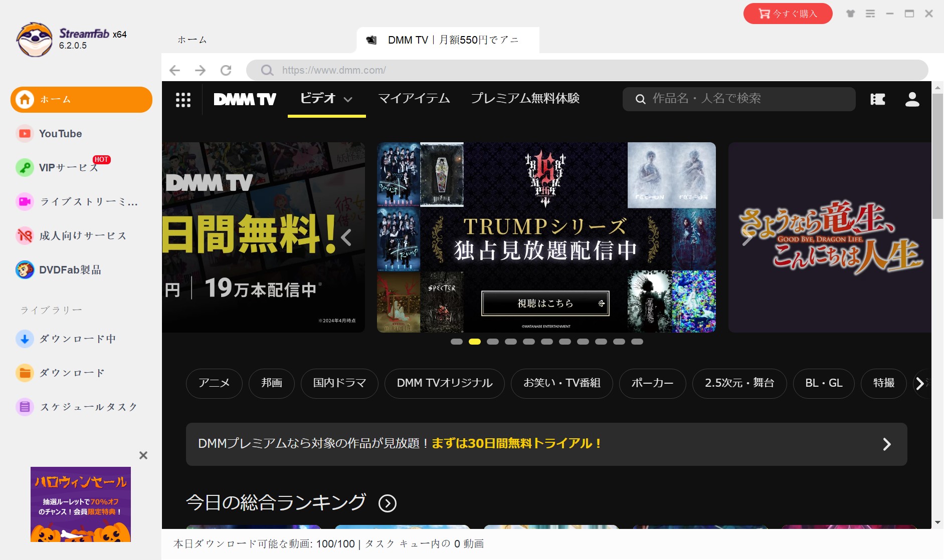Click the 今すぐ購入 button
944x560 pixels.
(x=788, y=14)
